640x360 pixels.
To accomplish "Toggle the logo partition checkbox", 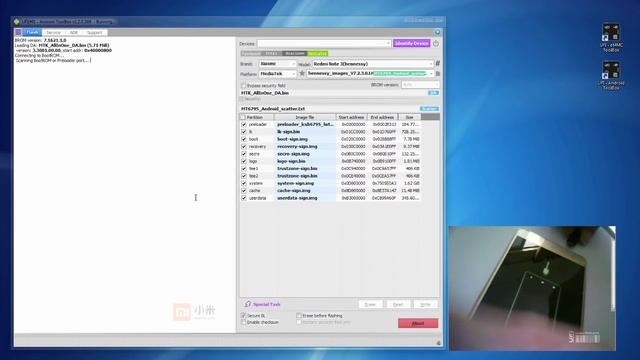I will point(244,161).
